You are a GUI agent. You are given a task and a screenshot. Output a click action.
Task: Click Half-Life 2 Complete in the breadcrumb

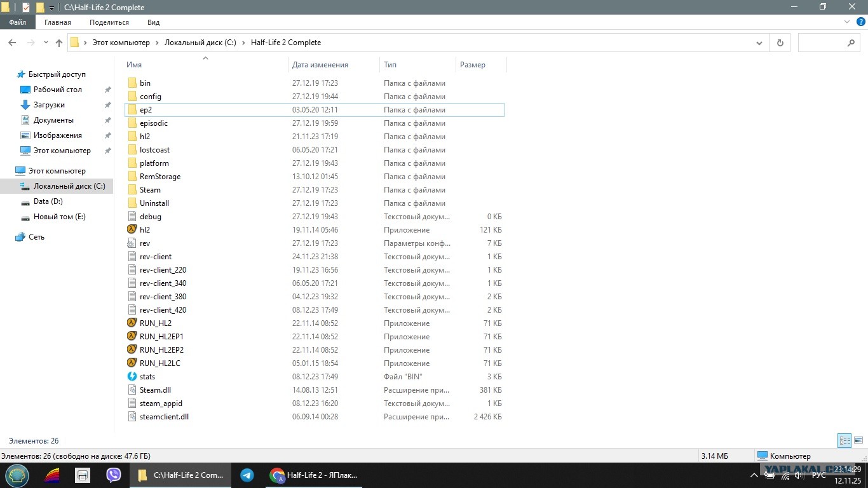pos(286,43)
